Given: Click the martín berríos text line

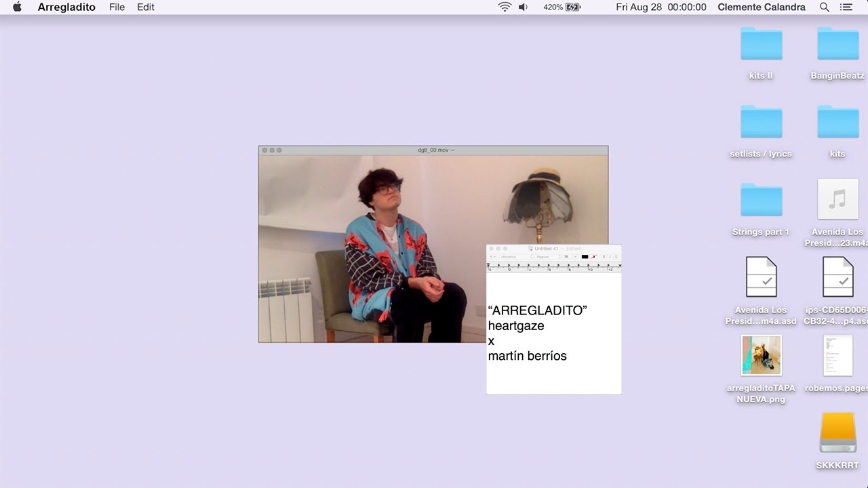Looking at the screenshot, I should [x=528, y=356].
